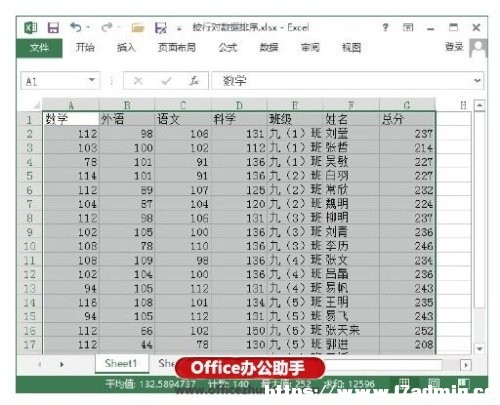The width and height of the screenshot is (500, 405).
Task: Click the Redo arrow icon
Action: point(107,27)
